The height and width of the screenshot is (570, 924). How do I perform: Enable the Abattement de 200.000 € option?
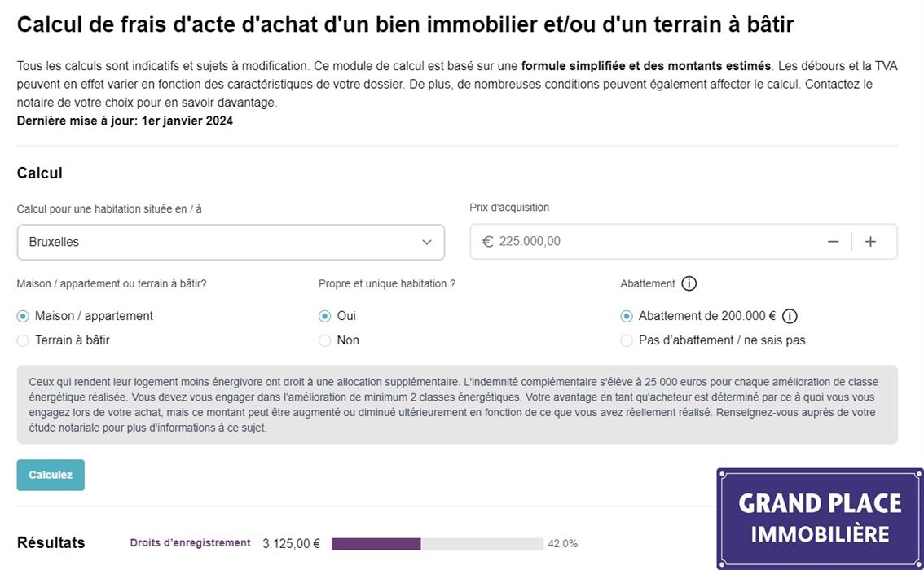627,317
